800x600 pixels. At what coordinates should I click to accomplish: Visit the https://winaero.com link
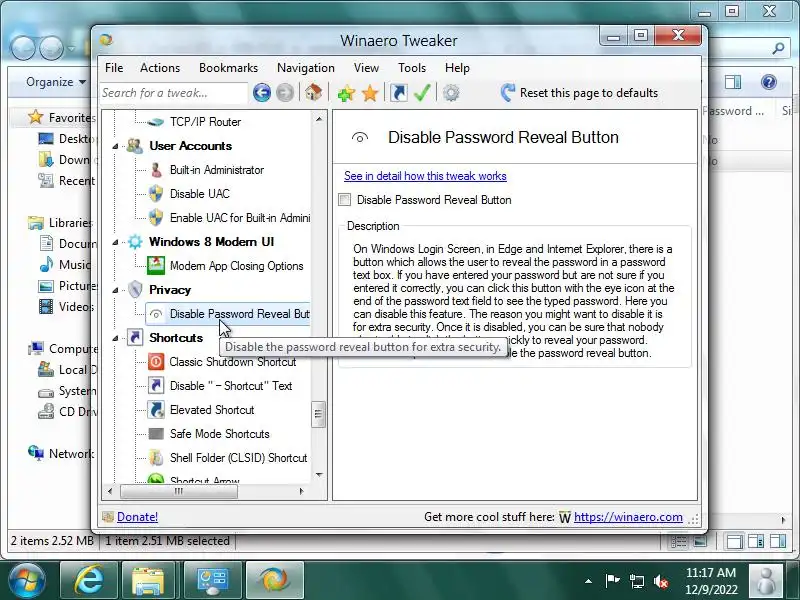click(x=628, y=517)
